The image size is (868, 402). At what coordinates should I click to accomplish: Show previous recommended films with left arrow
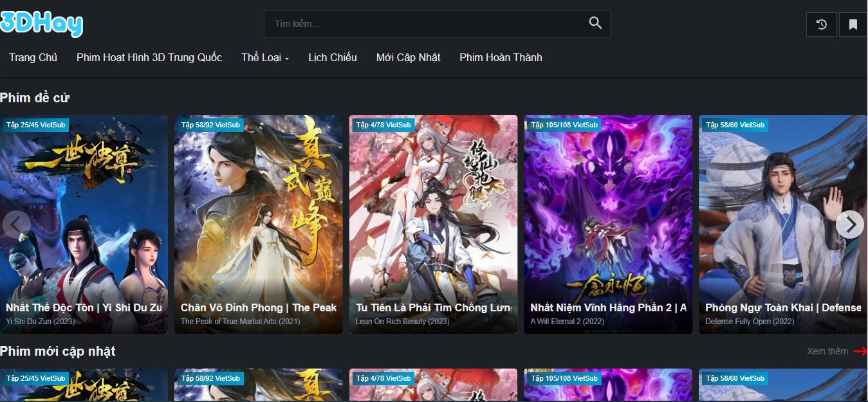pyautogui.click(x=16, y=224)
